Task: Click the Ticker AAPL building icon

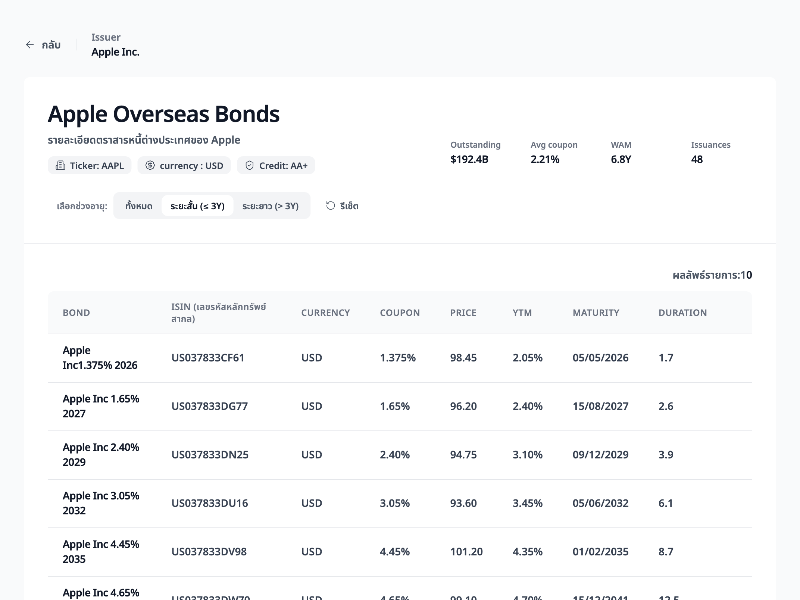Action: click(x=60, y=165)
